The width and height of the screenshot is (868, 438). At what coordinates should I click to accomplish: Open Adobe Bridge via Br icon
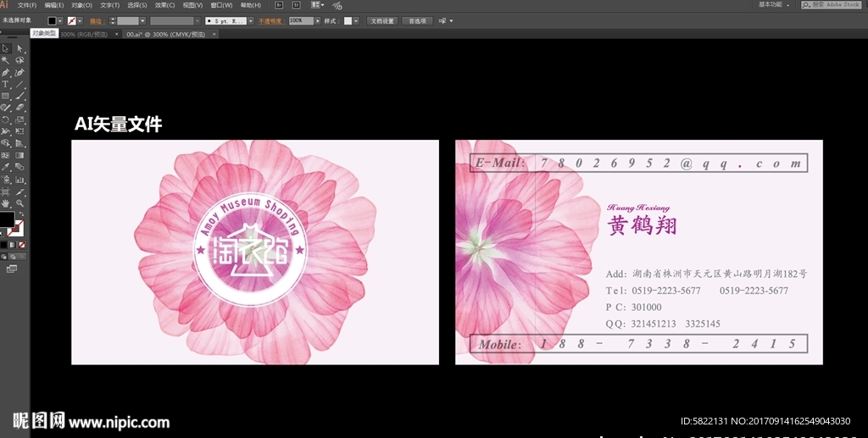(279, 5)
